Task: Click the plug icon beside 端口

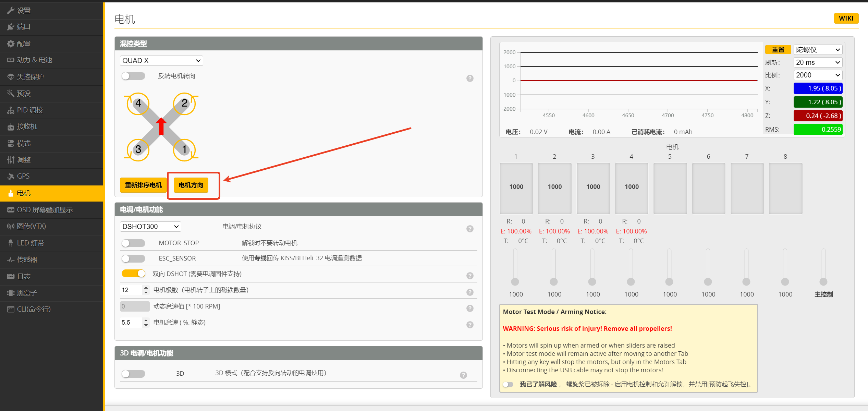Action: [11, 27]
